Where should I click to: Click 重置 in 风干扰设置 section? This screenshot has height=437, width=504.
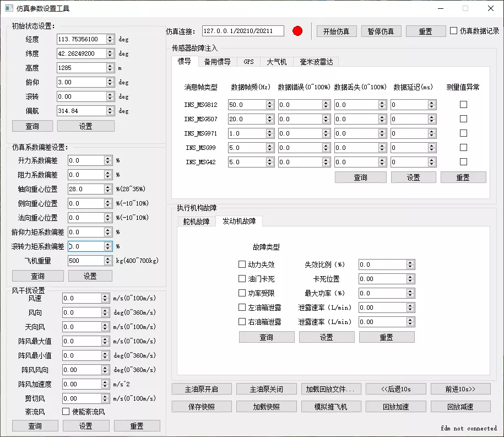(137, 426)
